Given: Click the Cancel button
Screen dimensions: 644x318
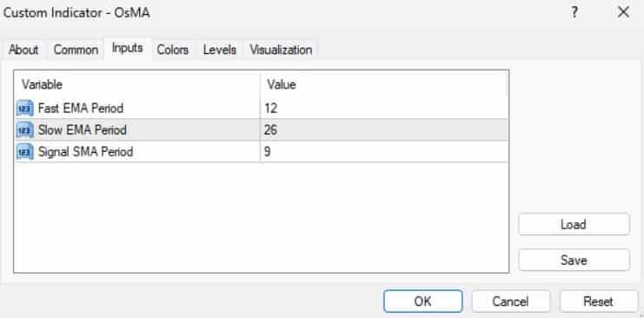Looking at the screenshot, I should [x=510, y=301].
